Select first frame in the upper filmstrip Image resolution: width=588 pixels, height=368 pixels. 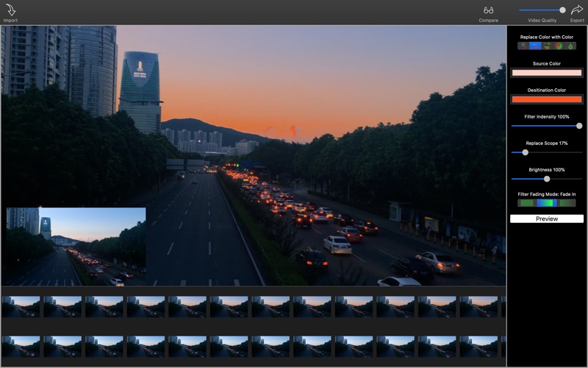pyautogui.click(x=21, y=307)
